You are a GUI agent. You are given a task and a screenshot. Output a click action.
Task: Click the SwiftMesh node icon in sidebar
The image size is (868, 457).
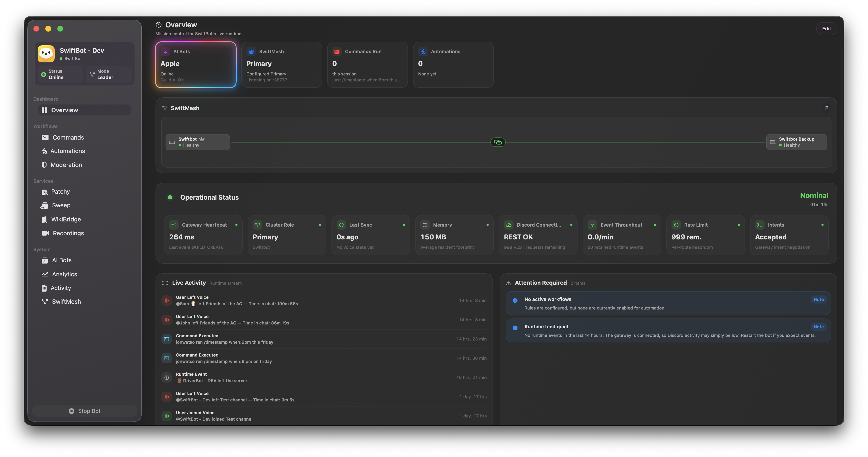(x=44, y=302)
